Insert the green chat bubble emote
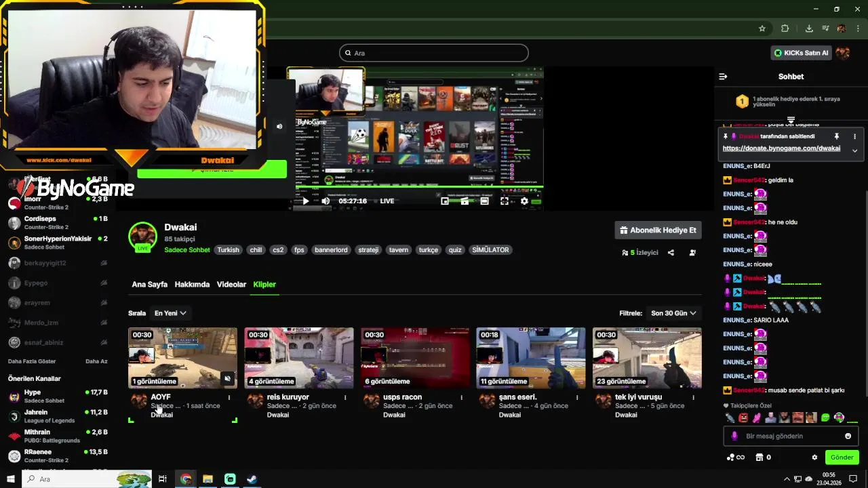Viewport: 868px width, 488px height. coord(825,418)
